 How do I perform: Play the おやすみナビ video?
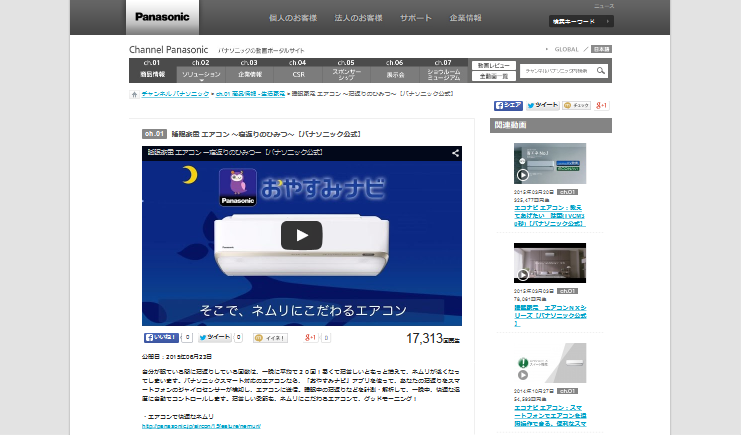pyautogui.click(x=302, y=235)
